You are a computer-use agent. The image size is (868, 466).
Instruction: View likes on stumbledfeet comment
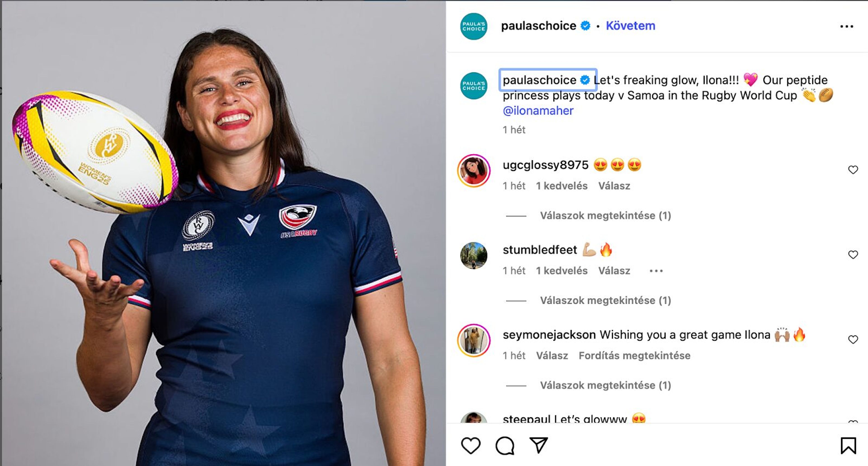pyautogui.click(x=562, y=271)
